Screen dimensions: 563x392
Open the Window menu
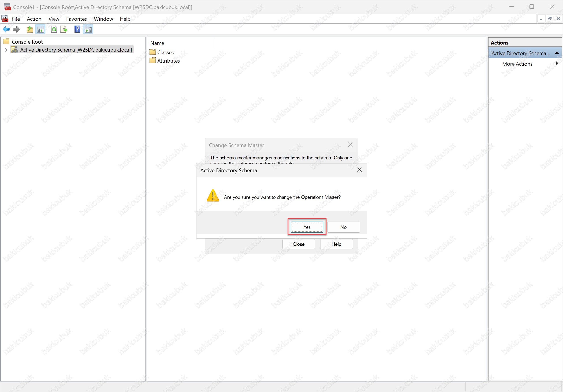coord(103,19)
